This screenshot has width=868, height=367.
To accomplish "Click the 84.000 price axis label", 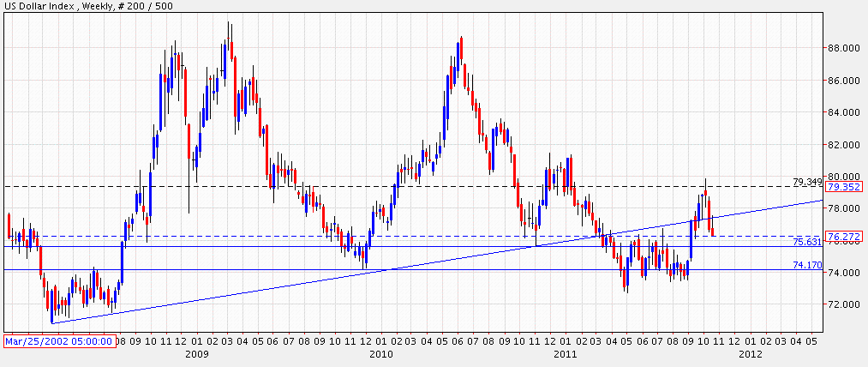I will [843, 112].
